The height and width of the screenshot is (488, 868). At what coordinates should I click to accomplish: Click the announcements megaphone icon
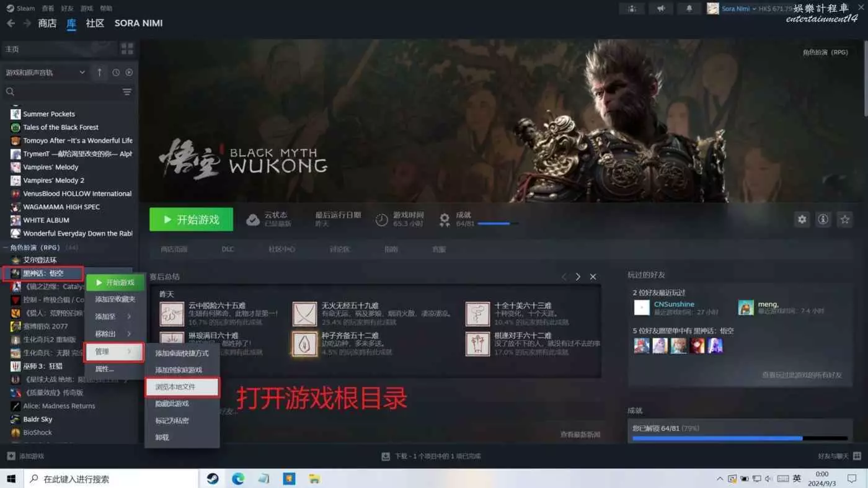(662, 9)
